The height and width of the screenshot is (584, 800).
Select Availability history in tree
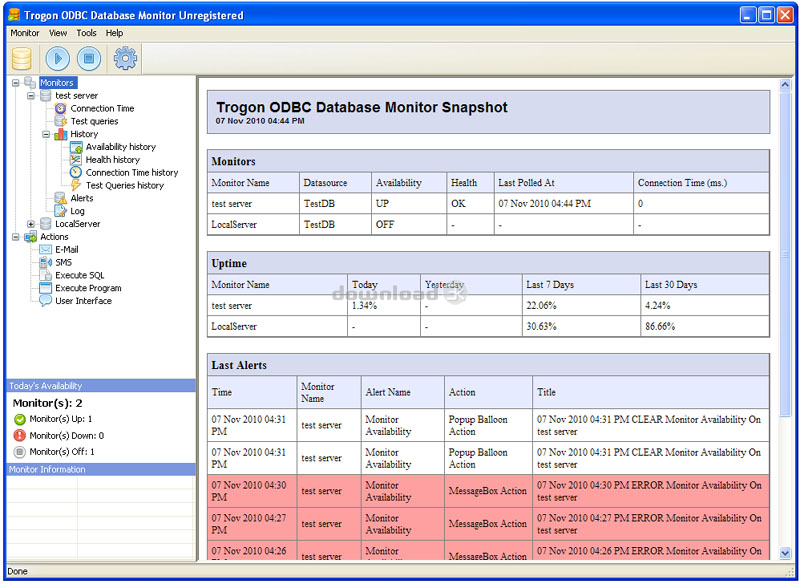point(120,147)
